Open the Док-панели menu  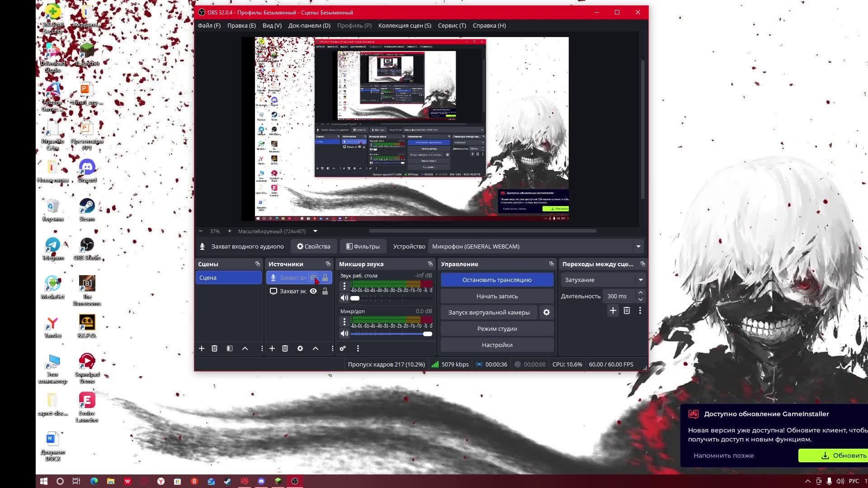coord(309,25)
